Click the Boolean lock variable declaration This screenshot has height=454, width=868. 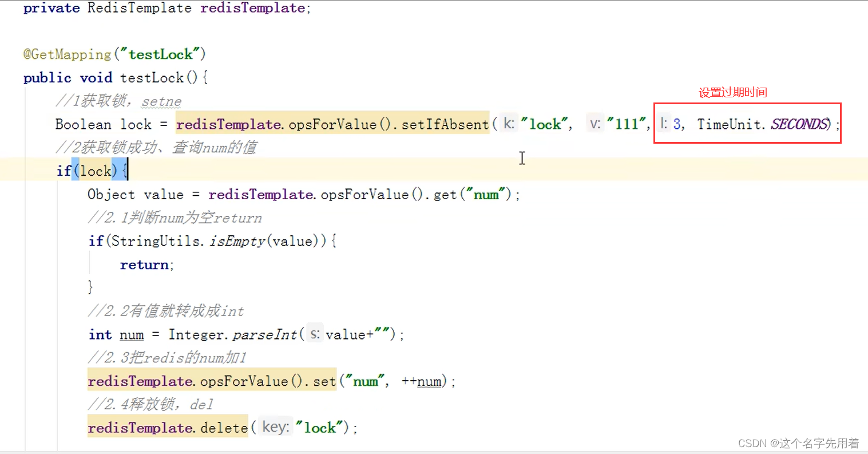[x=103, y=124]
